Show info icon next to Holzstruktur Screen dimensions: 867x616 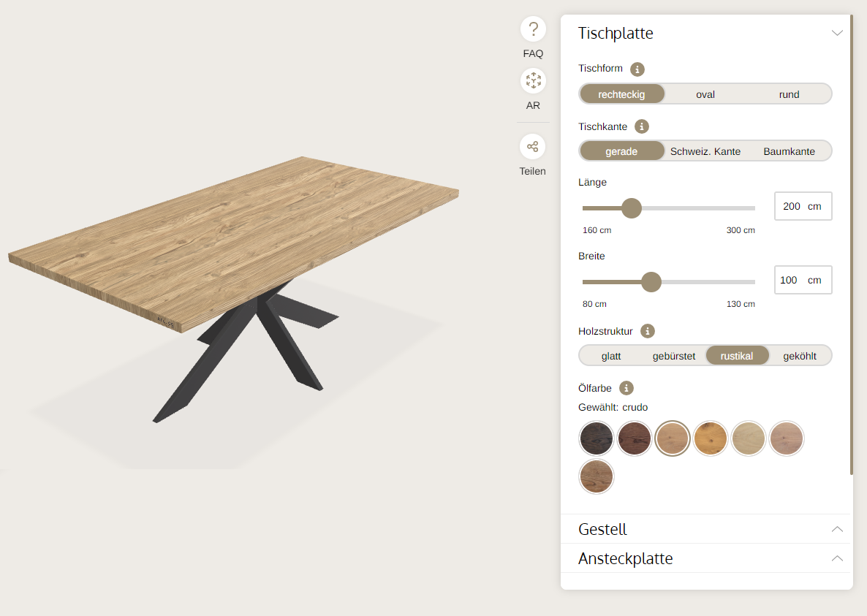click(648, 331)
